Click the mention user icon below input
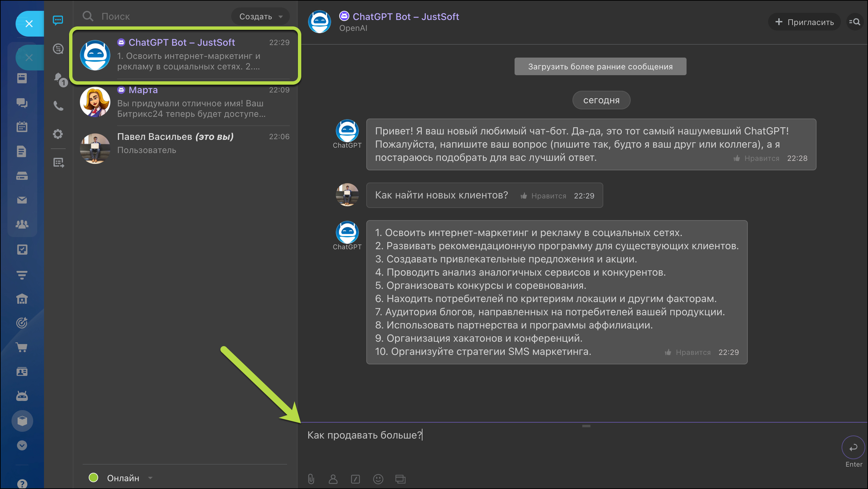The height and width of the screenshot is (489, 868). point(333,479)
